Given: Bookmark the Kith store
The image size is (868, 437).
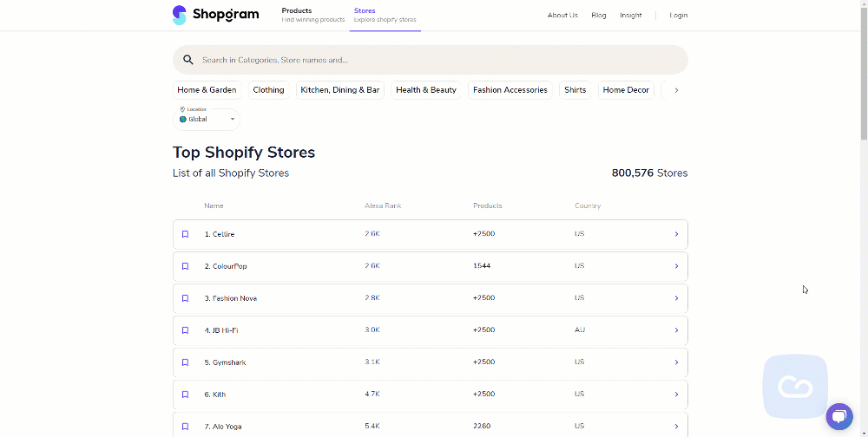Looking at the screenshot, I should [186, 395].
